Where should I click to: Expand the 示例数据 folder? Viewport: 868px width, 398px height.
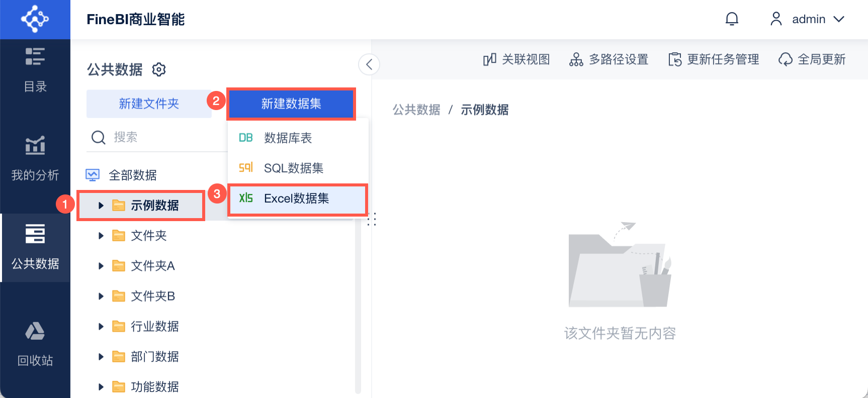[101, 206]
